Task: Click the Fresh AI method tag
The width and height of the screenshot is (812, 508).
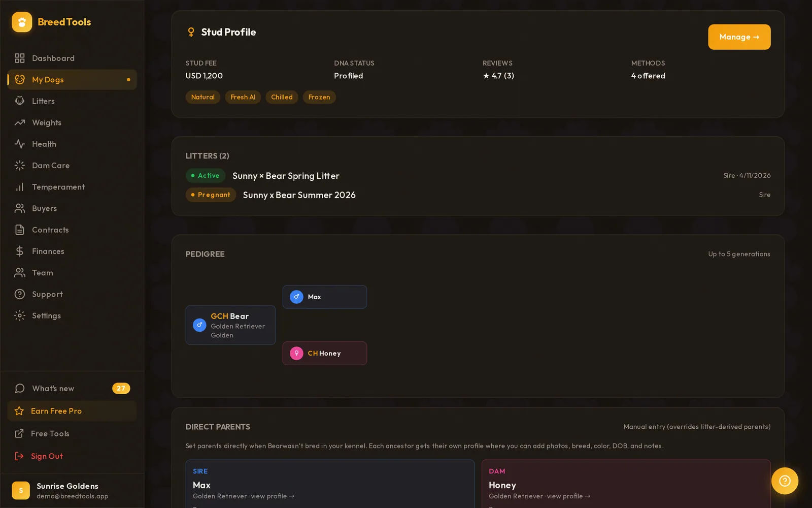Action: tap(243, 97)
